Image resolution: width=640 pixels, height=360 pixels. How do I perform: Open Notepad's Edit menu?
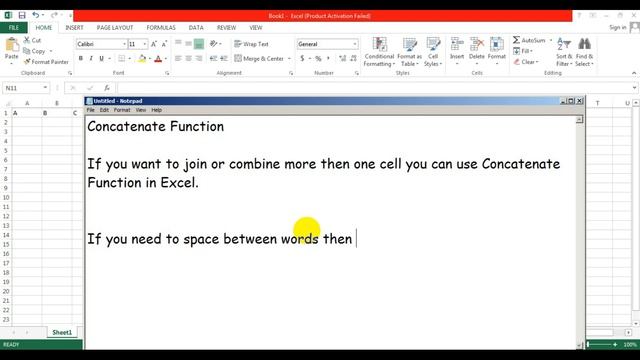tap(104, 110)
